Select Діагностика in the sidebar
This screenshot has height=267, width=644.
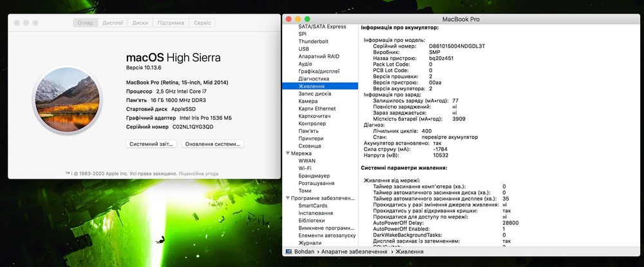[x=314, y=79]
